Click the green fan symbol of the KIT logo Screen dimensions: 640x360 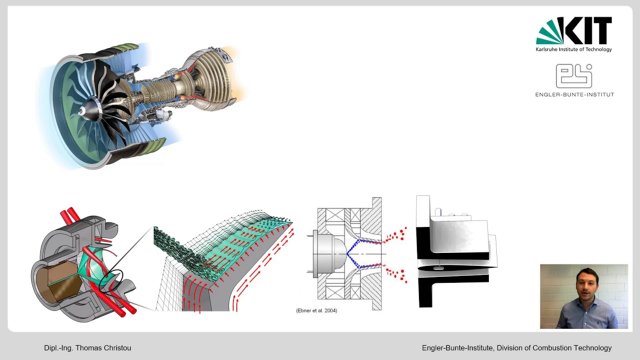point(549,32)
